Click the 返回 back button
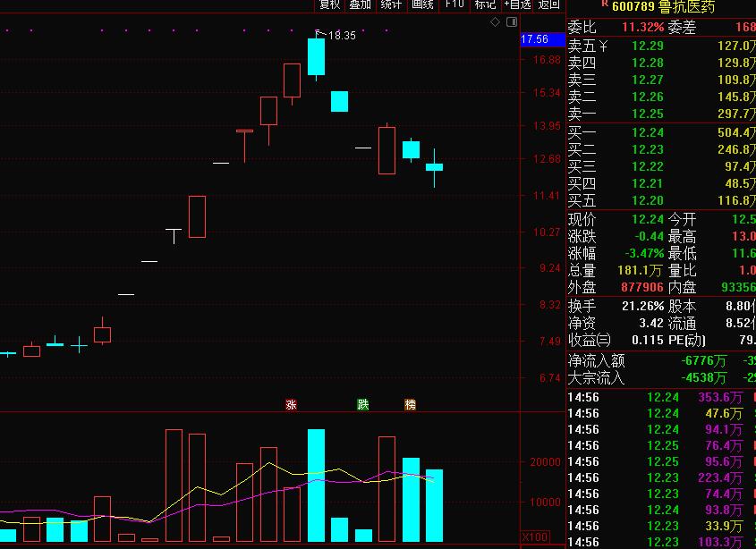The image size is (756, 549). (x=548, y=4)
